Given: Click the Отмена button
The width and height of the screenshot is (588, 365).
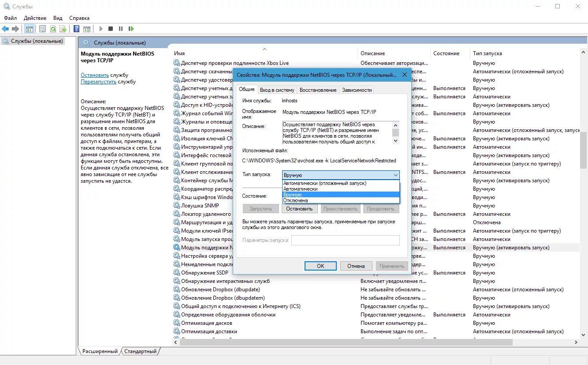Looking at the screenshot, I should point(356,266).
